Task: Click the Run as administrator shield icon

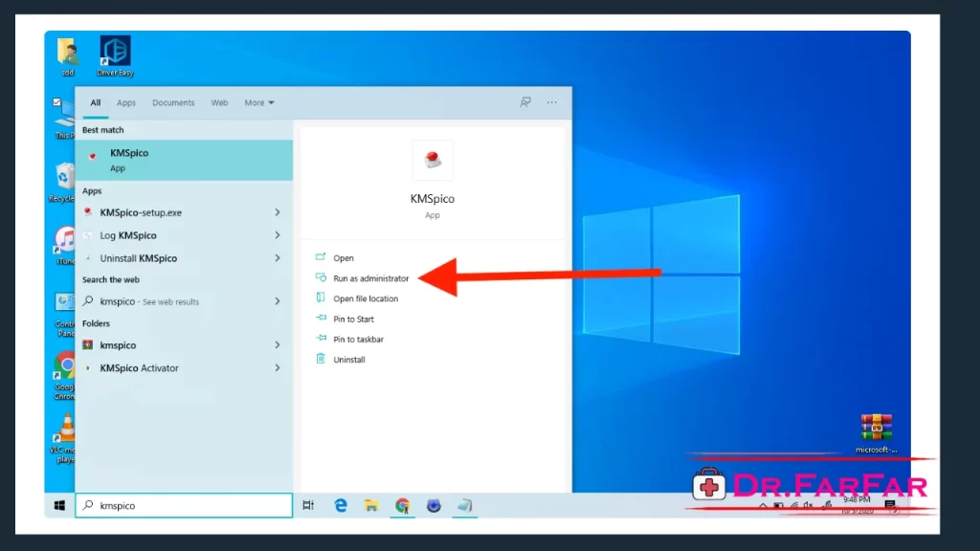Action: (x=321, y=277)
